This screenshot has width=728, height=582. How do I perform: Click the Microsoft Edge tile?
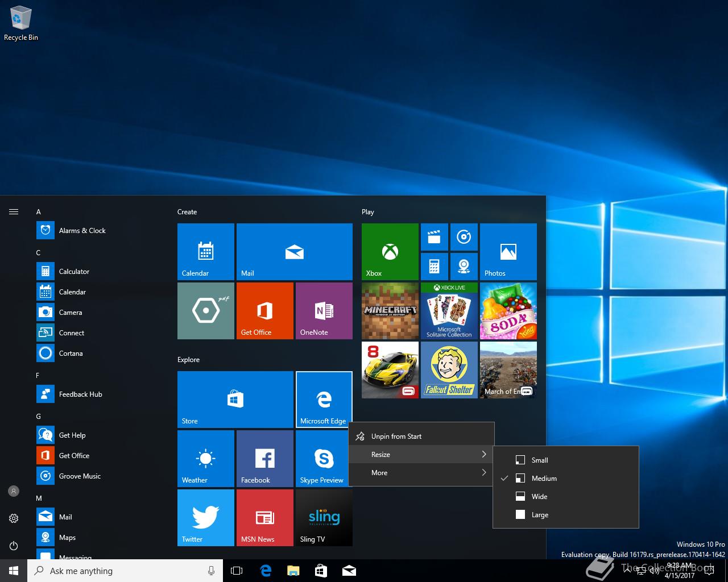(x=324, y=400)
